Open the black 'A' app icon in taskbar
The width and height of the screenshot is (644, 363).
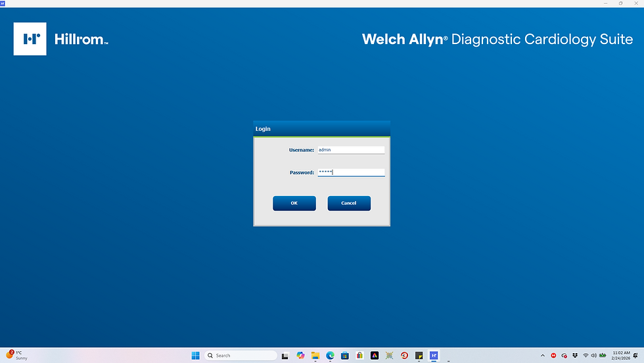point(374,356)
